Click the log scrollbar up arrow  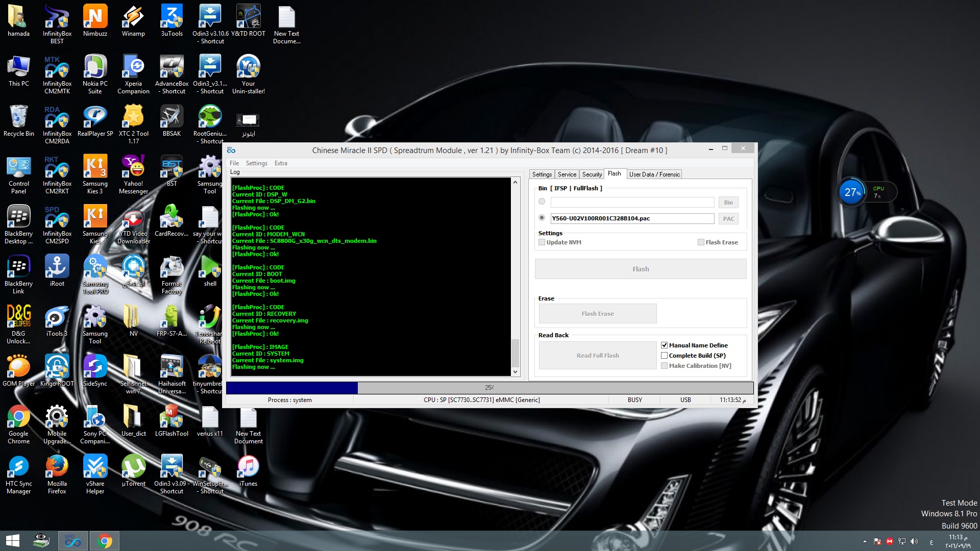click(515, 182)
